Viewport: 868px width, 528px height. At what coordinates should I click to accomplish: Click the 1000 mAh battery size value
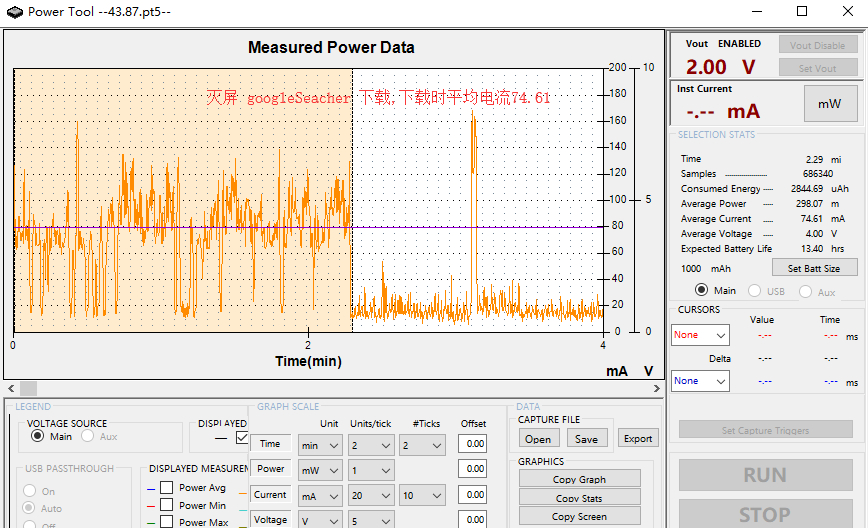[706, 268]
